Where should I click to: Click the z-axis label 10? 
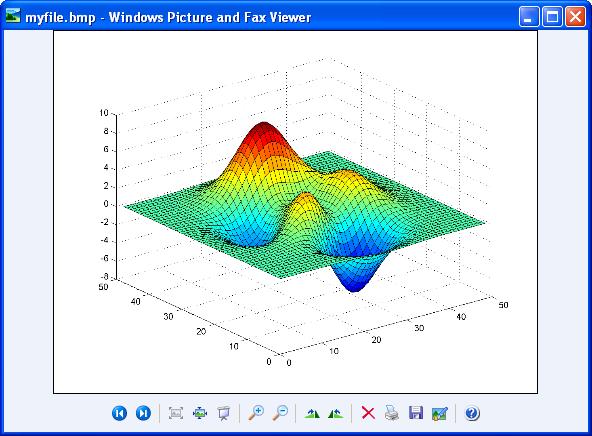pos(104,113)
